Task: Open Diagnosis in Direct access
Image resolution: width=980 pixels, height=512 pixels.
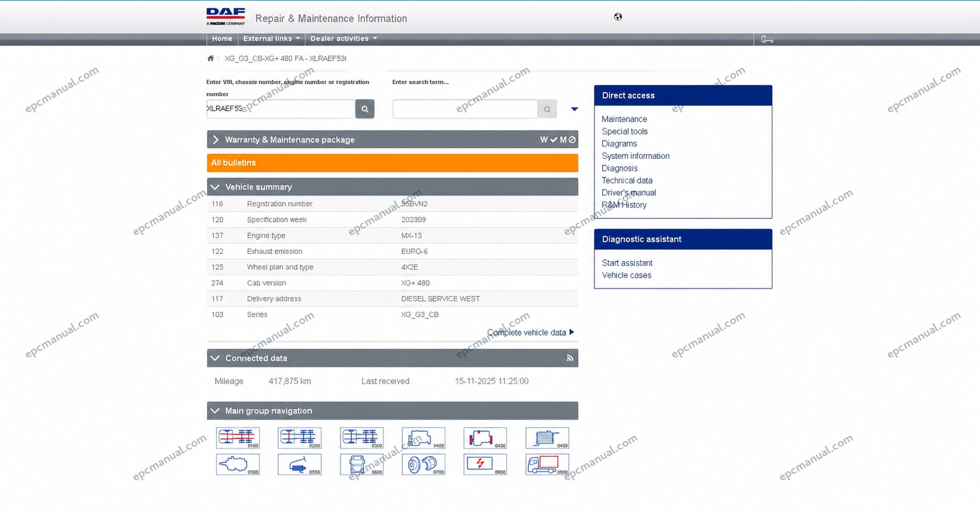Action: 619,168
